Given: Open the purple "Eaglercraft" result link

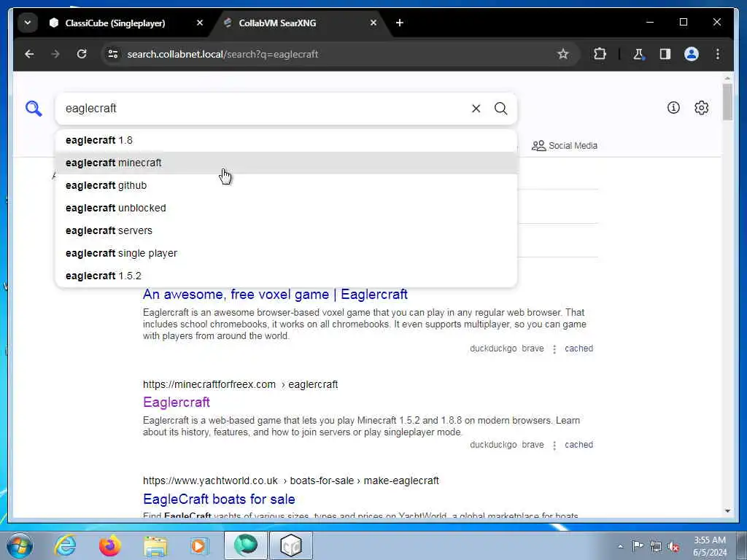Looking at the screenshot, I should click(x=177, y=402).
